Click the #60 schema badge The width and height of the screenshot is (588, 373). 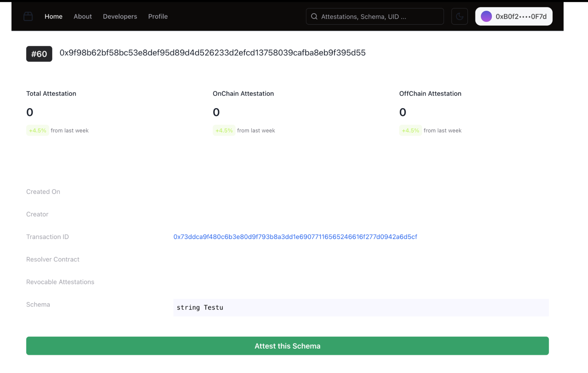[x=39, y=54]
